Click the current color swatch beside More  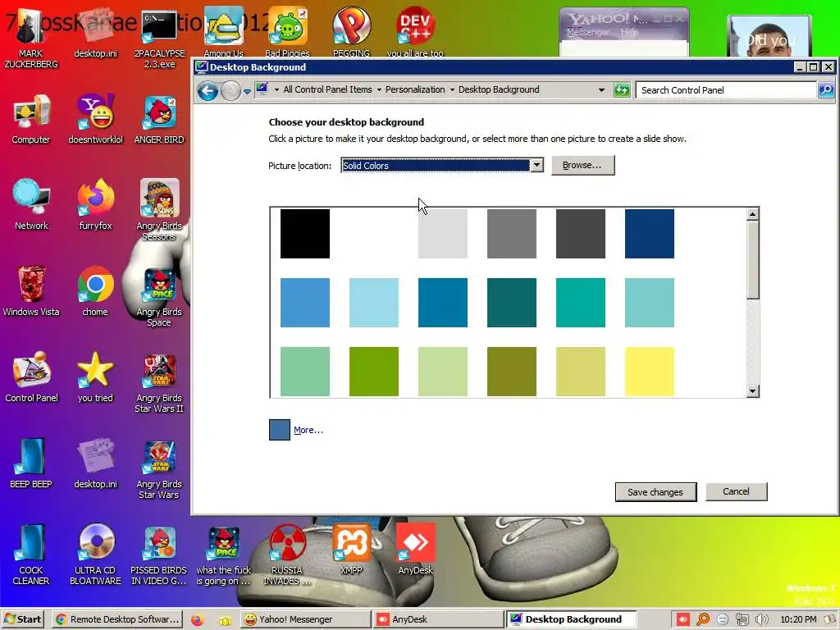click(x=279, y=430)
